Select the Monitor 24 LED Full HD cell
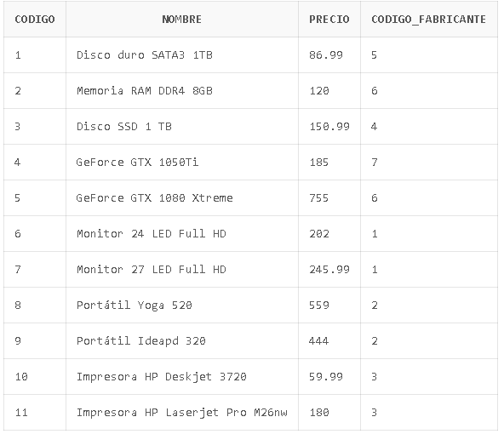This screenshot has height=434, width=504. [182, 234]
